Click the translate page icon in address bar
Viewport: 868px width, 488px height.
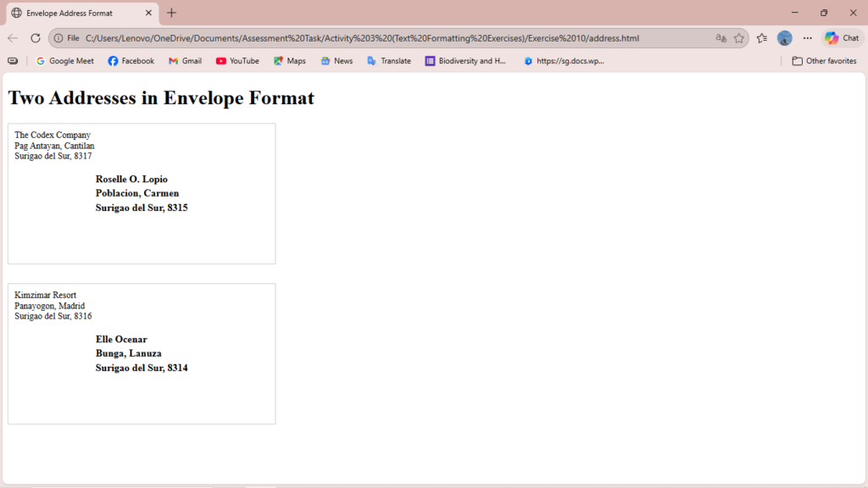(x=721, y=38)
